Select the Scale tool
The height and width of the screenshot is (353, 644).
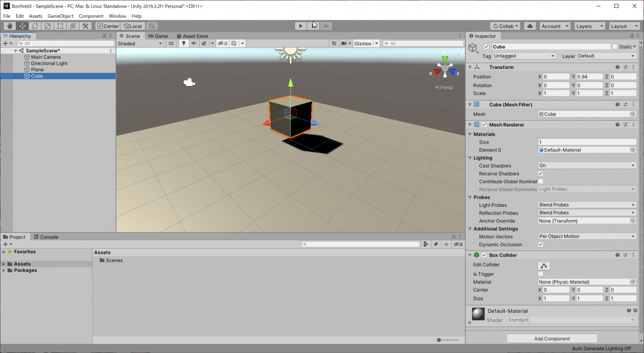(47, 26)
